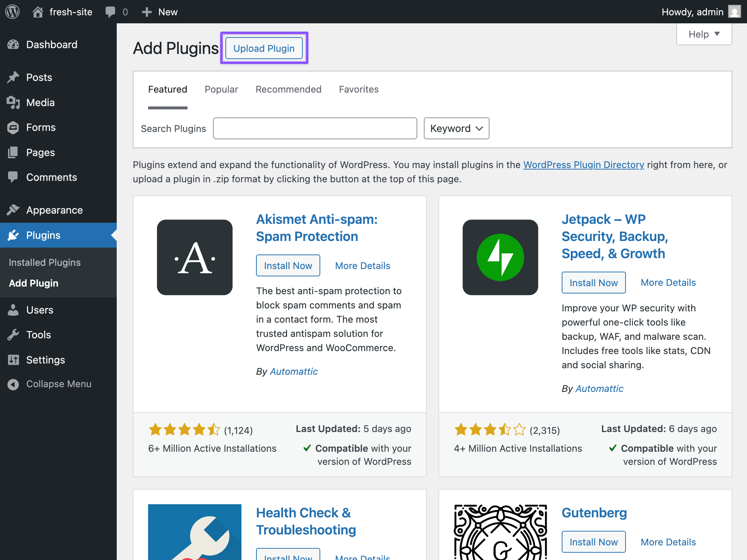Viewport: 747px width, 560px height.
Task: Click Automattic author link under Jetpack
Action: click(600, 389)
